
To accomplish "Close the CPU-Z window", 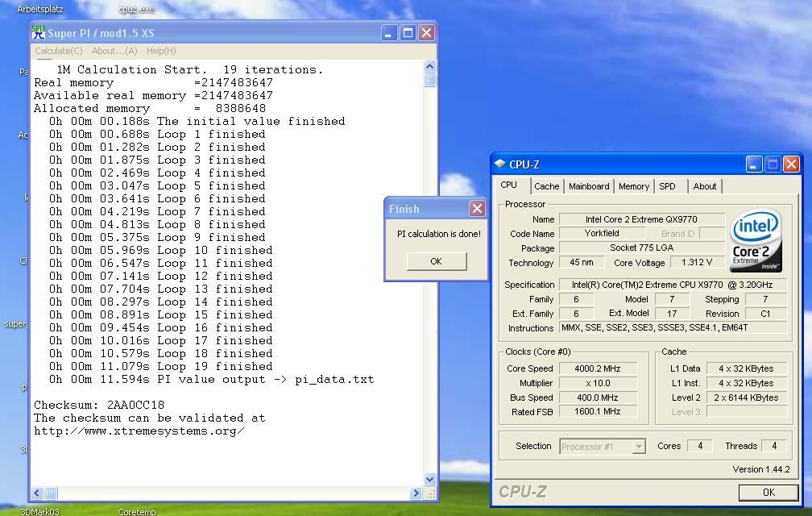I will pyautogui.click(x=791, y=164).
